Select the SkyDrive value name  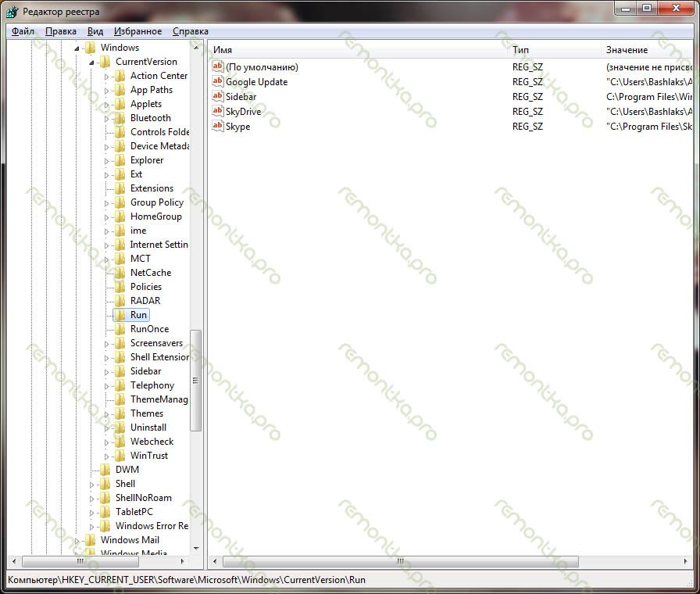tap(243, 111)
